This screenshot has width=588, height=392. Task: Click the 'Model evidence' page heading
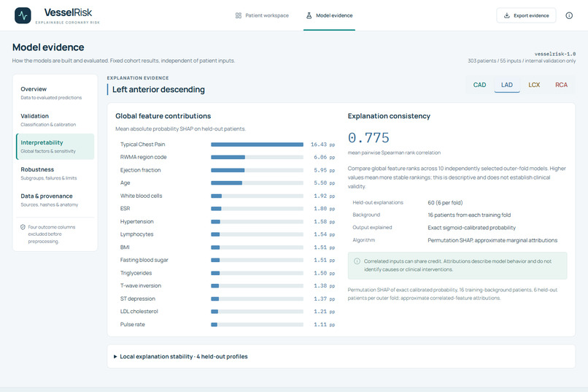pyautogui.click(x=48, y=47)
